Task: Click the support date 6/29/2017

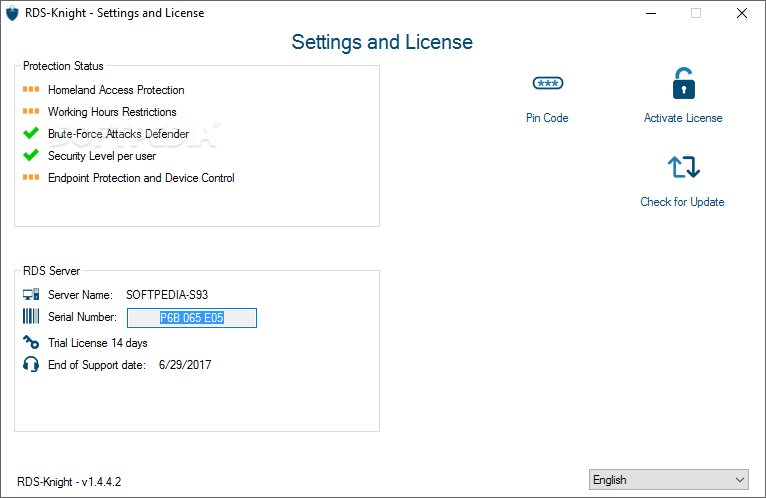Action: point(185,365)
